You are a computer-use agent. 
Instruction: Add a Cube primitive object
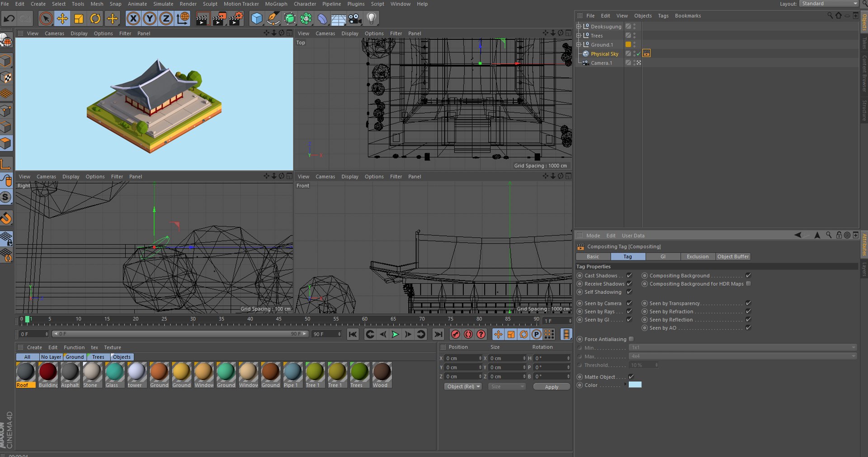click(256, 19)
